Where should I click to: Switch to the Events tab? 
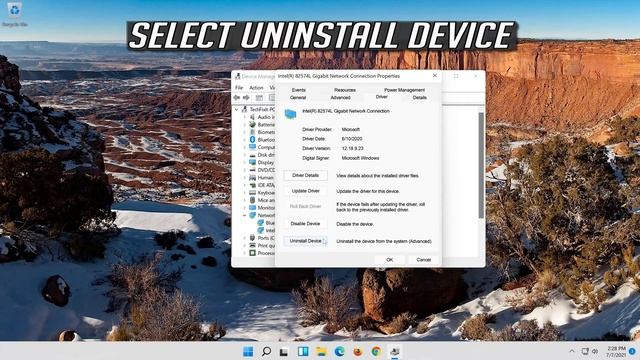coord(298,90)
